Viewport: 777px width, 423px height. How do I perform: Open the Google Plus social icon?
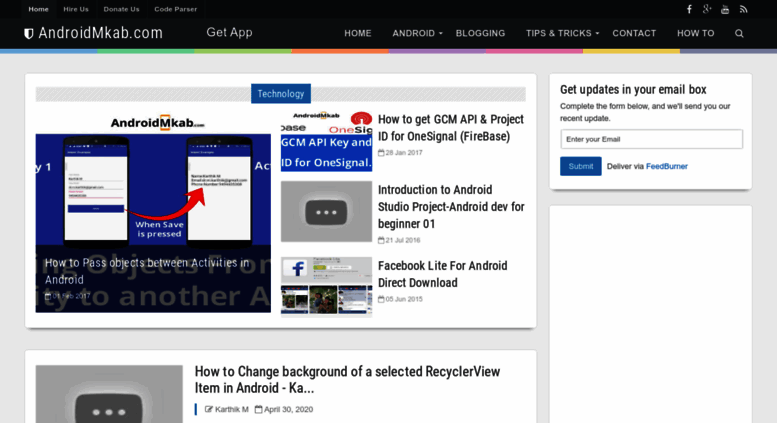click(x=707, y=9)
